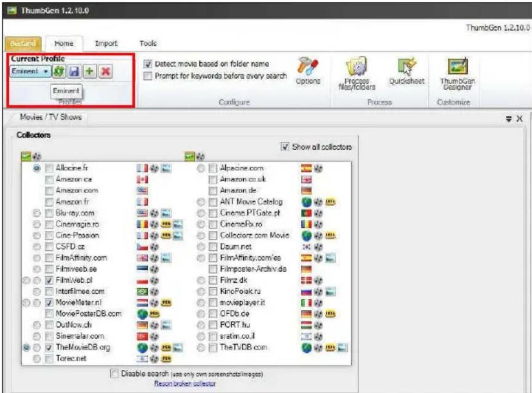The width and height of the screenshot is (532, 393).
Task: Open the Eminent profile dropdown
Action: [x=30, y=72]
